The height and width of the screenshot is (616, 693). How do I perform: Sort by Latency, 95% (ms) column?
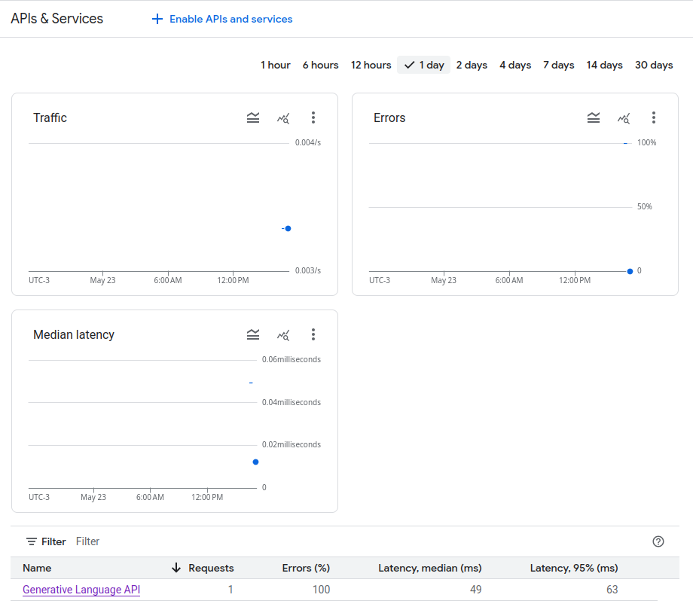pyautogui.click(x=574, y=568)
